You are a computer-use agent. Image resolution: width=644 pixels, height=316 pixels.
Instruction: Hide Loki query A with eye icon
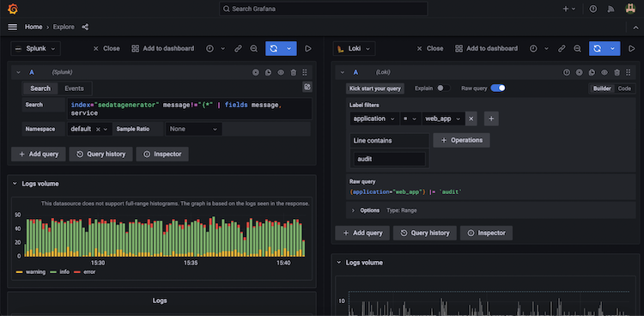(605, 72)
